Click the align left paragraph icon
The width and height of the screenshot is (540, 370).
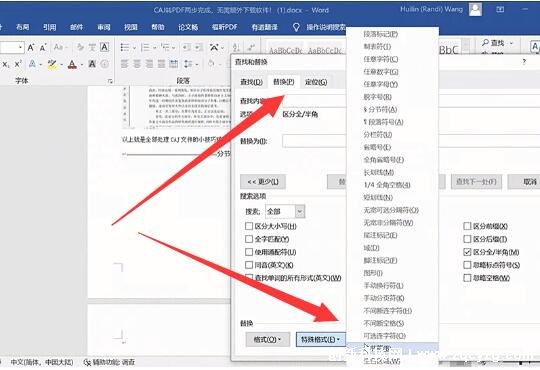[x=124, y=64]
